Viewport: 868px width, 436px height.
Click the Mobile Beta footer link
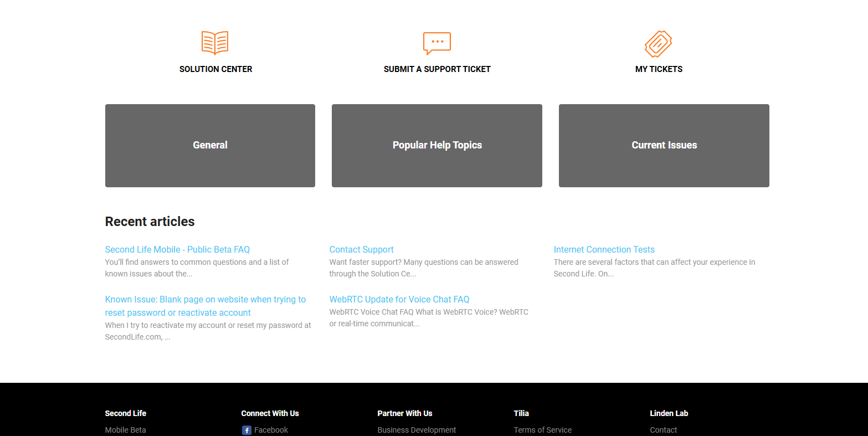(126, 430)
